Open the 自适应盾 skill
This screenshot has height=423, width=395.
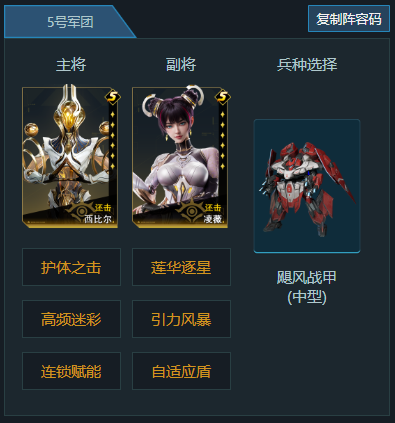point(181,371)
